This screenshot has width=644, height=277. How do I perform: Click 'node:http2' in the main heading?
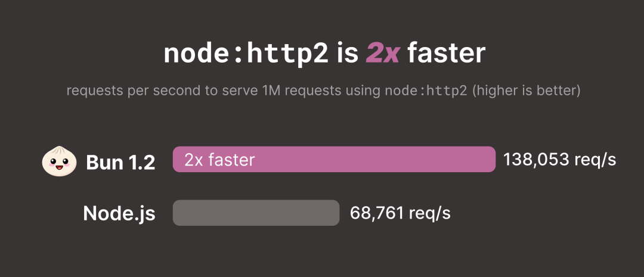tap(246, 54)
